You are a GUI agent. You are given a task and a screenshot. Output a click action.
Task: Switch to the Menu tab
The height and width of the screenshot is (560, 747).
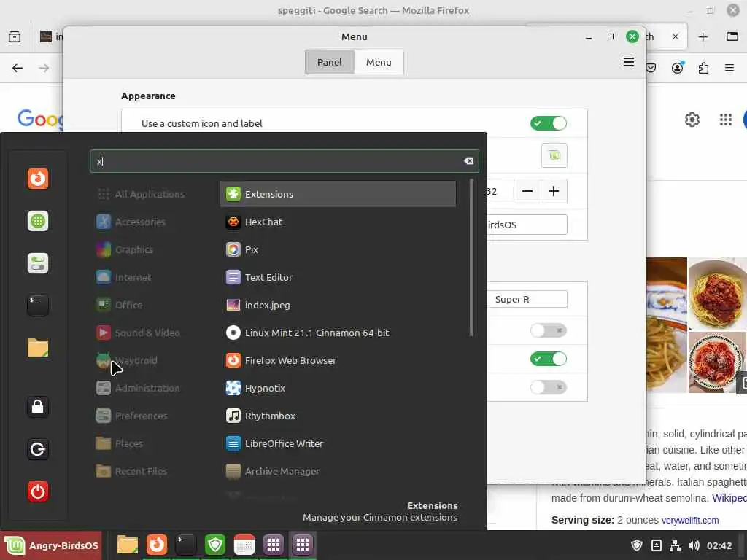(379, 63)
